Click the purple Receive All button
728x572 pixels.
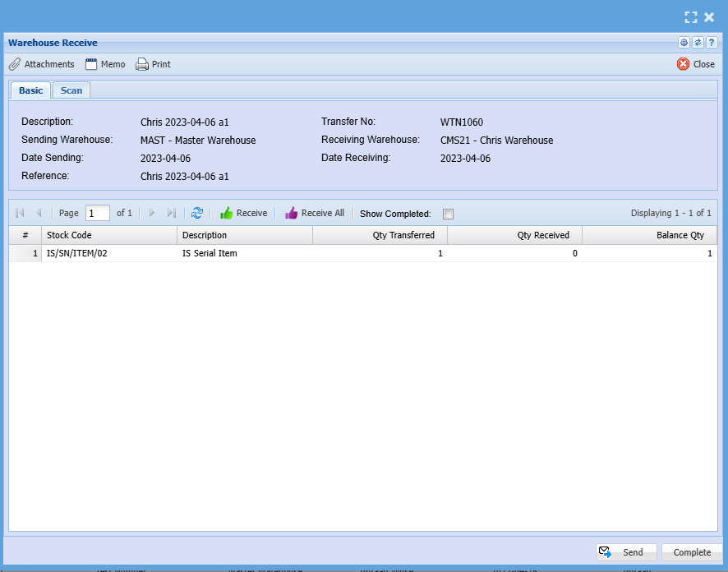[315, 213]
